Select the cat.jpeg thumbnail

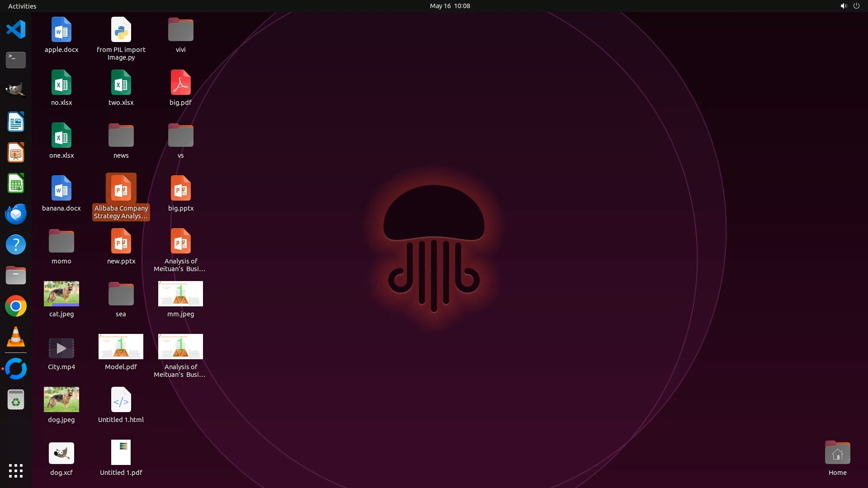pyautogui.click(x=61, y=294)
